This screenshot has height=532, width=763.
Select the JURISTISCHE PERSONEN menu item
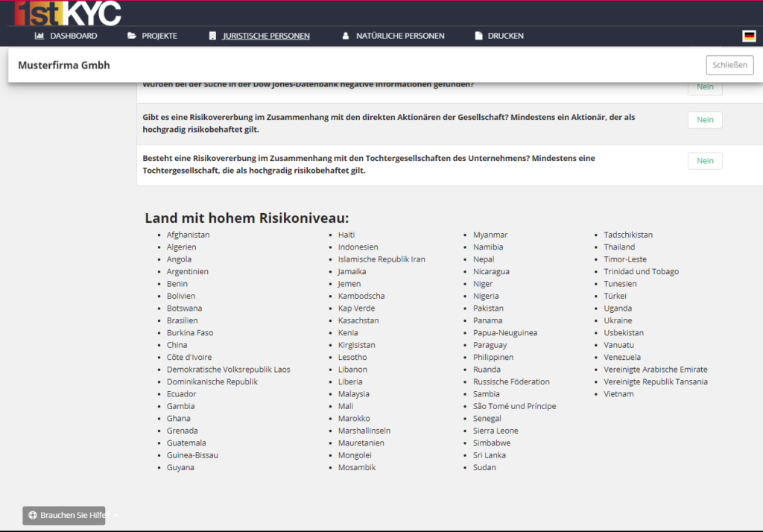coord(266,36)
